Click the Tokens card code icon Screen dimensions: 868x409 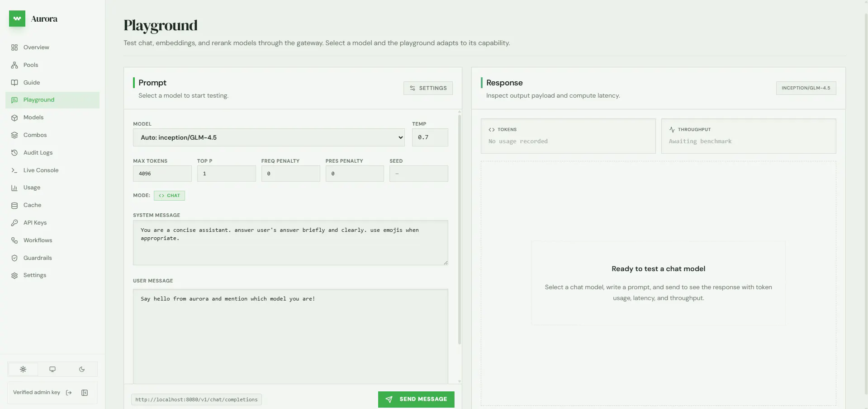pos(492,130)
